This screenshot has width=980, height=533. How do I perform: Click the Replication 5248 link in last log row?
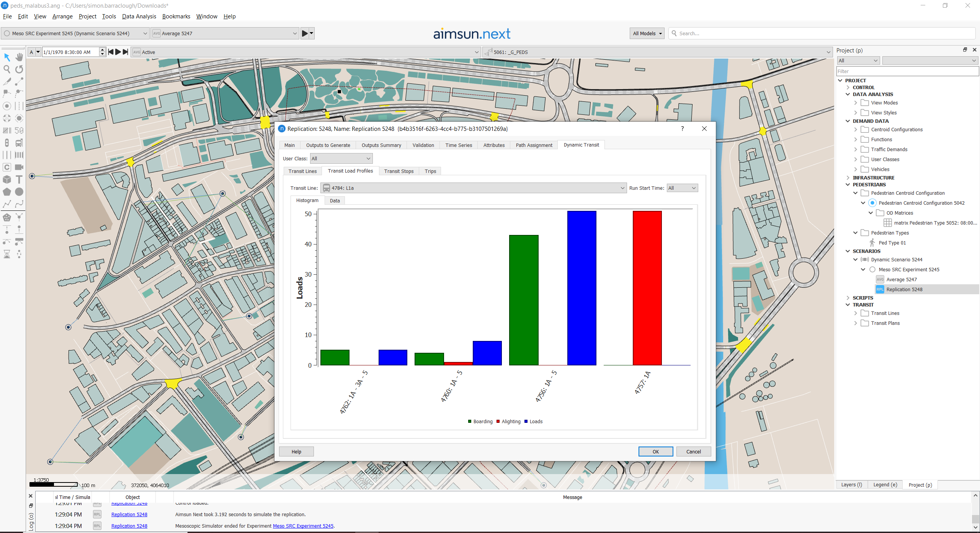pyautogui.click(x=129, y=526)
